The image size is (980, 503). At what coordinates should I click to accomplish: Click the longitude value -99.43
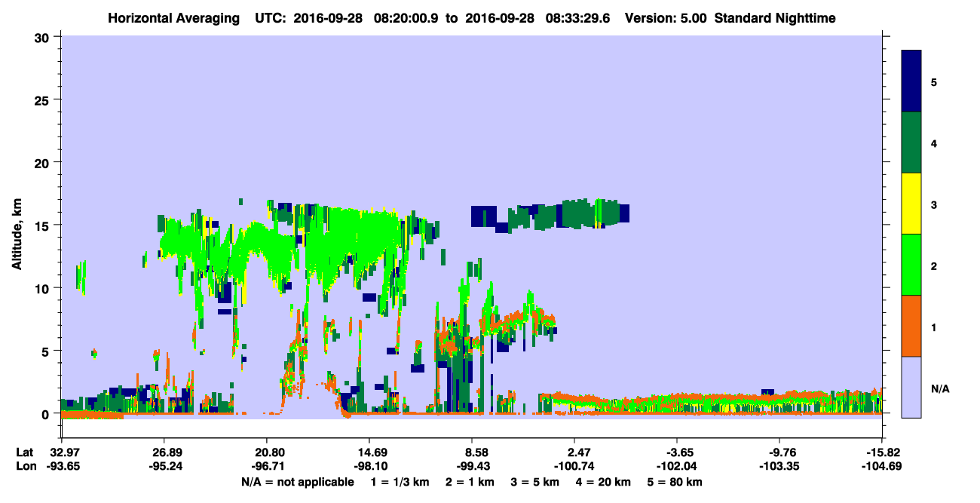pyautogui.click(x=472, y=466)
